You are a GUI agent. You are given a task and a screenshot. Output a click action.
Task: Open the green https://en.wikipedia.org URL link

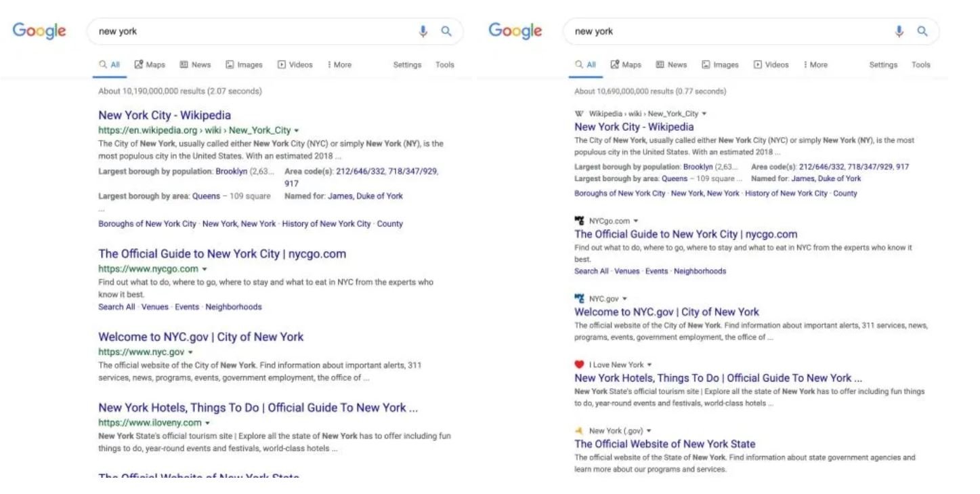[194, 130]
